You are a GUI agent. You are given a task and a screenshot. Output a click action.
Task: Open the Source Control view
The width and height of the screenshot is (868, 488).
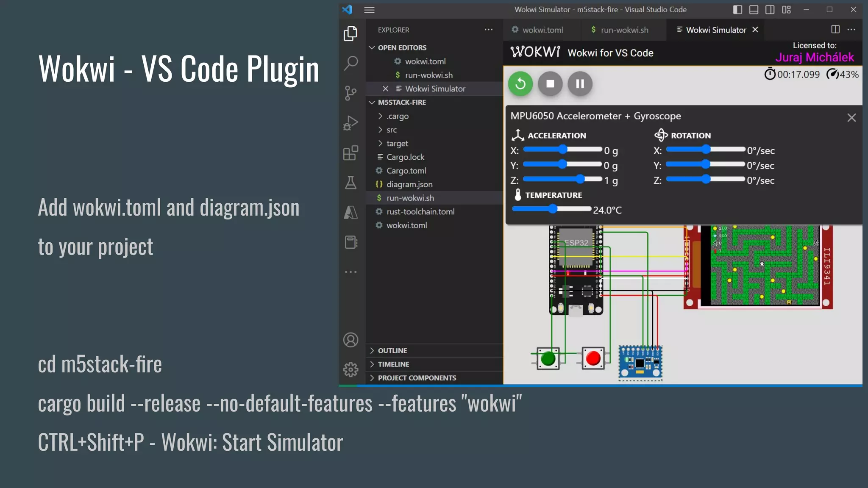pyautogui.click(x=351, y=93)
